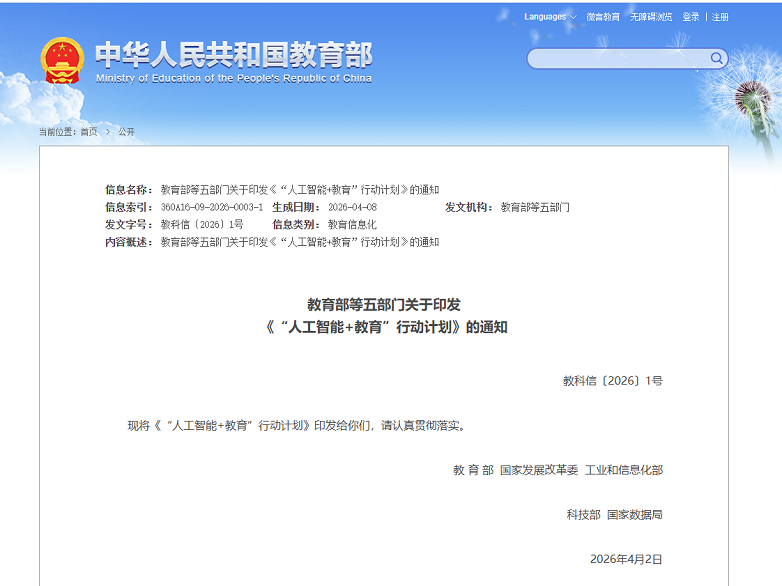Select the 生成日期 value 2026-04-08
This screenshot has width=782, height=586.
pos(352,207)
